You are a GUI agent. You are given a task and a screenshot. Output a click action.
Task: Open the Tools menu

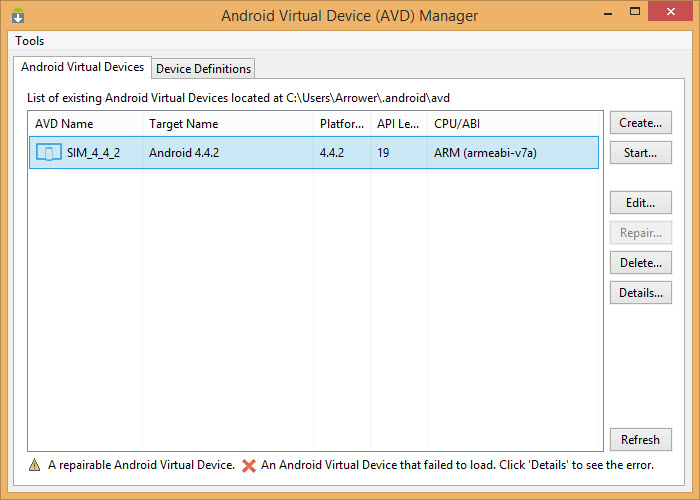coord(29,41)
